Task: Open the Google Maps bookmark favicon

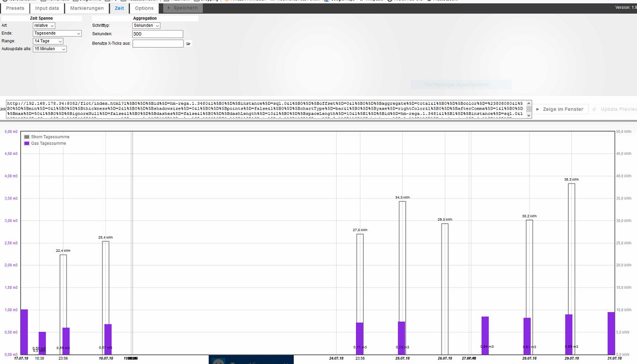Action: pos(326,0)
